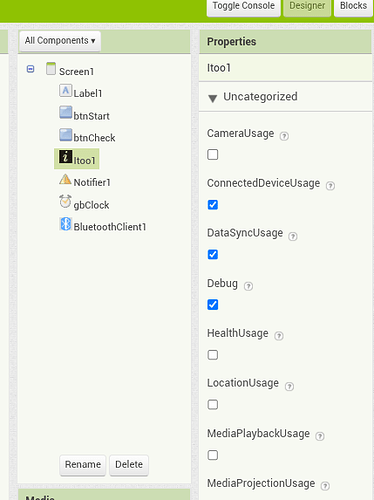
Task: Click the Screen1 component icon
Action: pos(51,69)
